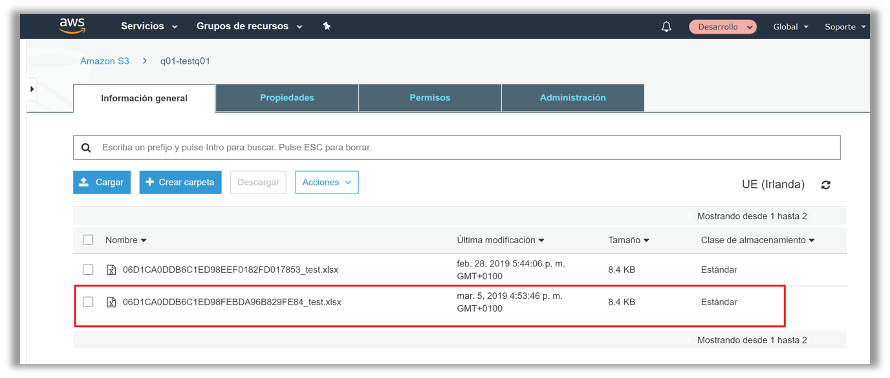This screenshot has width=890, height=378.
Task: Click the date mar. 5, 2019 4:53:46 p. m.
Action: click(x=509, y=297)
